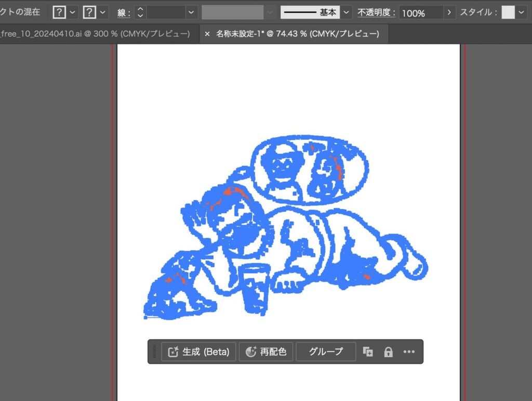Group the selection with the グループ button
This screenshot has height=401, width=532.
point(326,352)
